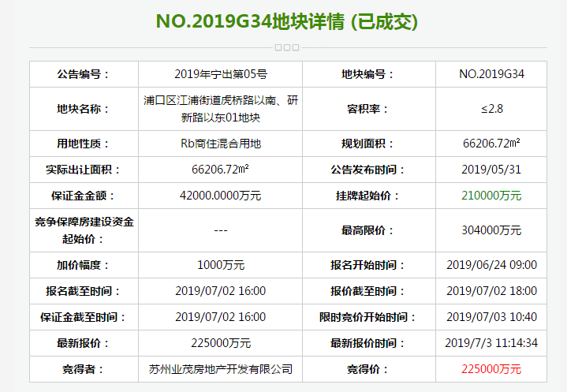Select the 地块编号 label
Image resolution: width=567 pixels, height=392 pixels.
pos(368,74)
